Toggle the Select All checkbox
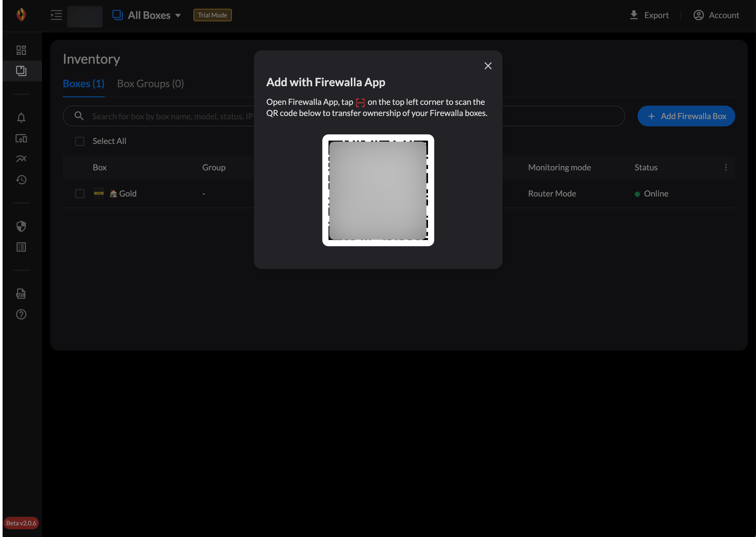 pos(80,141)
